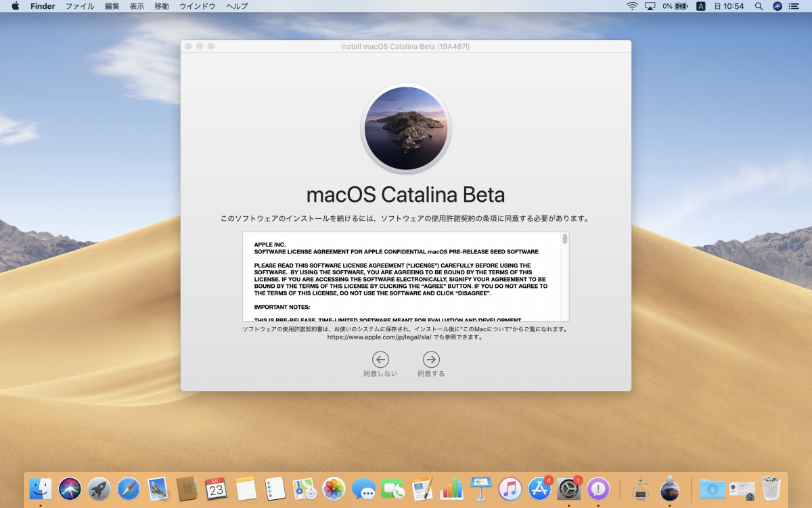This screenshot has width=812, height=508.
Task: Click inside the license agreement text area
Action: pyautogui.click(x=403, y=276)
